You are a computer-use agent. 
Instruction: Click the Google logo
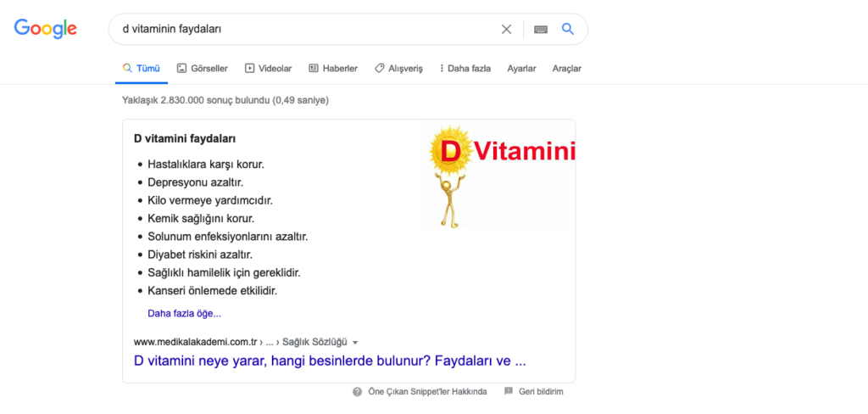click(x=45, y=29)
